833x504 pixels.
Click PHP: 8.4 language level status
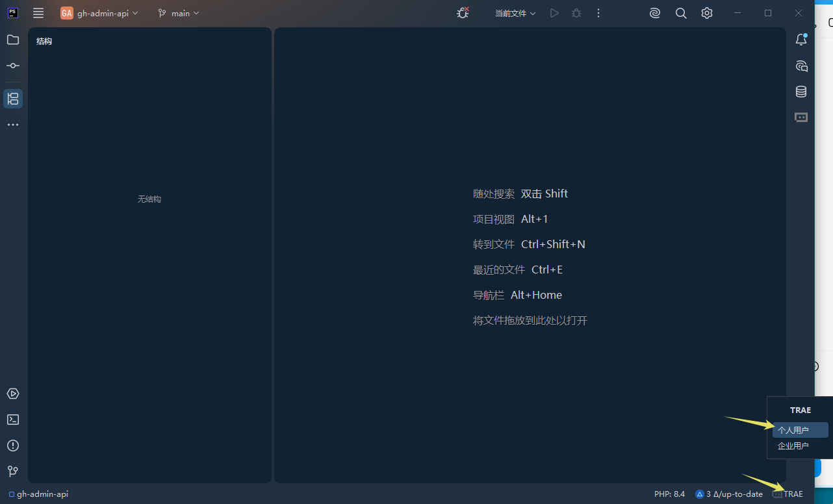(x=669, y=494)
